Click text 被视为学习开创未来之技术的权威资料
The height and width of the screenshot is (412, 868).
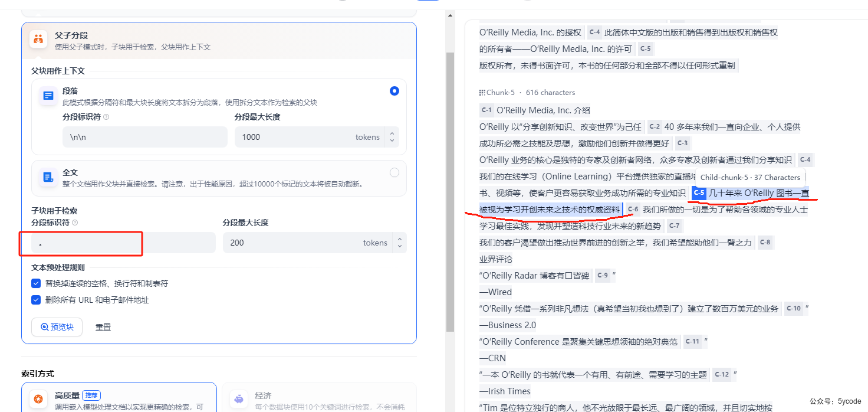[550, 210]
